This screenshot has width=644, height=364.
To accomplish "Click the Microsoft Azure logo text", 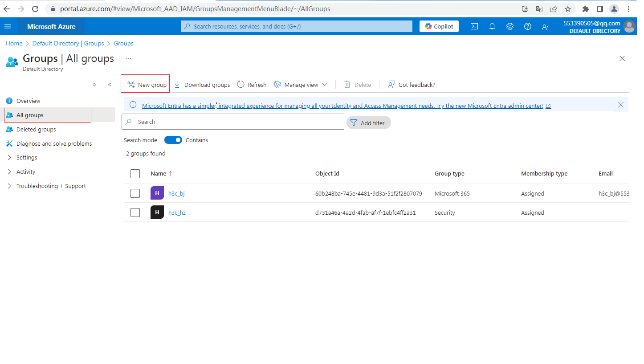I will (x=51, y=26).
